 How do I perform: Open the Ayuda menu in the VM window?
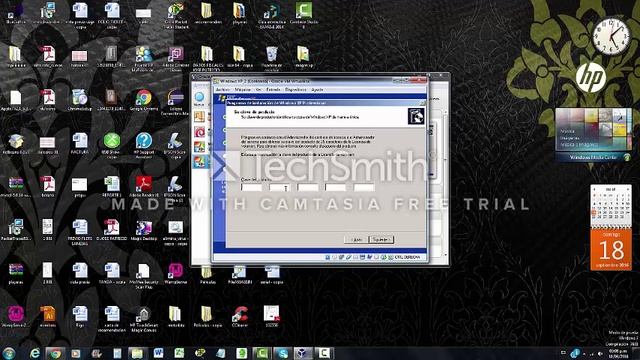pyautogui.click(x=317, y=89)
